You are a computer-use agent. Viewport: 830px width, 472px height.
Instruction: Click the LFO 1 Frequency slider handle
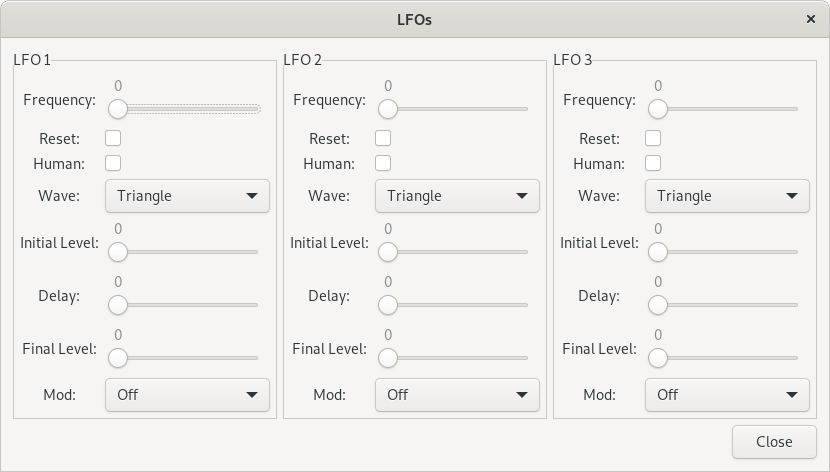118,109
